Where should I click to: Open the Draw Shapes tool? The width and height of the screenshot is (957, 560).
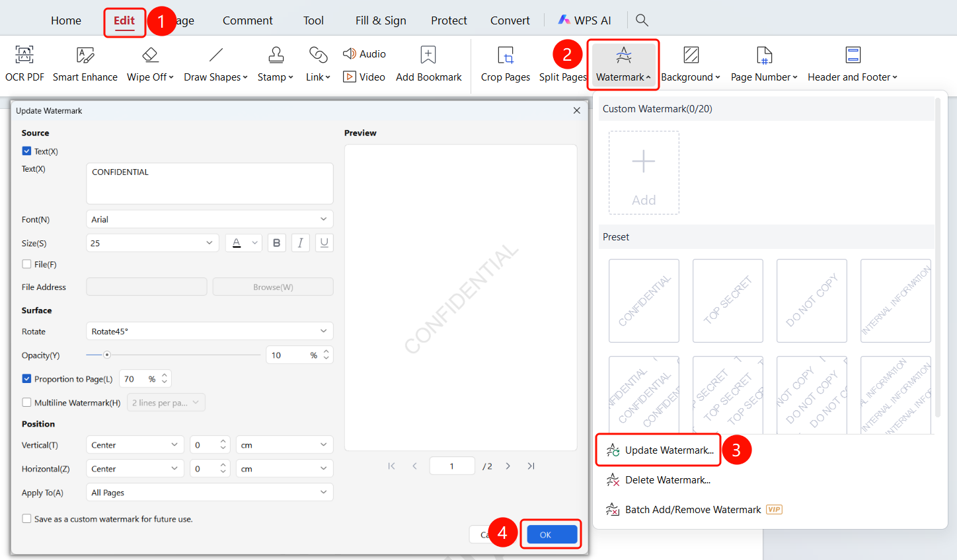pos(215,65)
